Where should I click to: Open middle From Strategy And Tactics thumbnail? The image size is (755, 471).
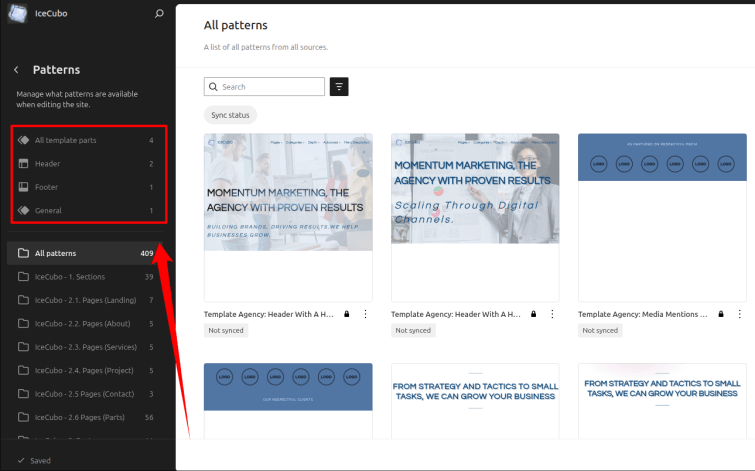click(475, 401)
